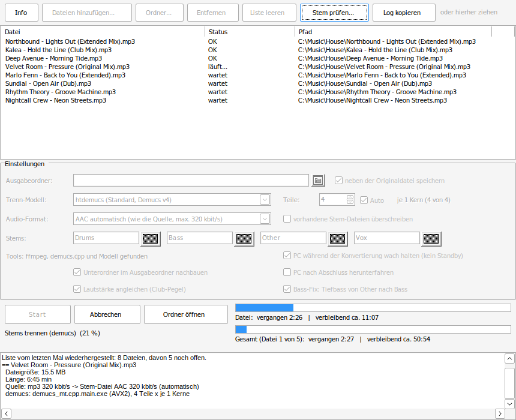This screenshot has width=516, height=420.
Task: Click the 'Log kopieren' button
Action: point(404,13)
